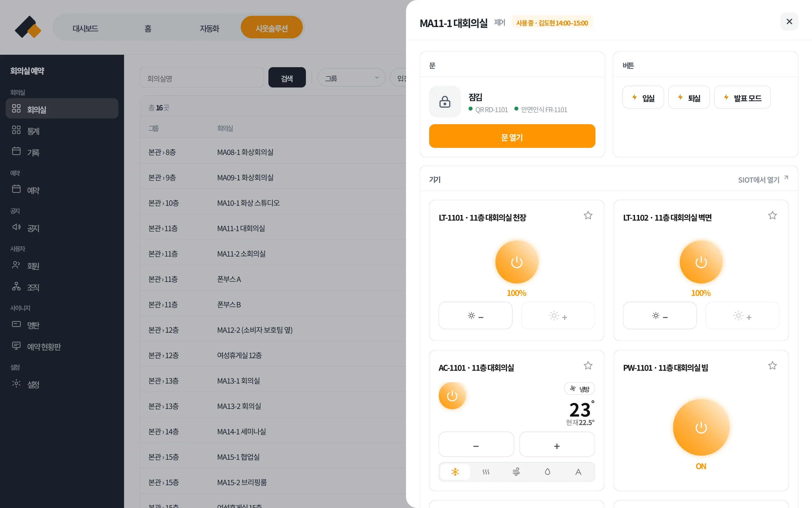Viewport: 812px width, 508px height.
Task: Open 통계 in the sidebar
Action: tap(62, 131)
